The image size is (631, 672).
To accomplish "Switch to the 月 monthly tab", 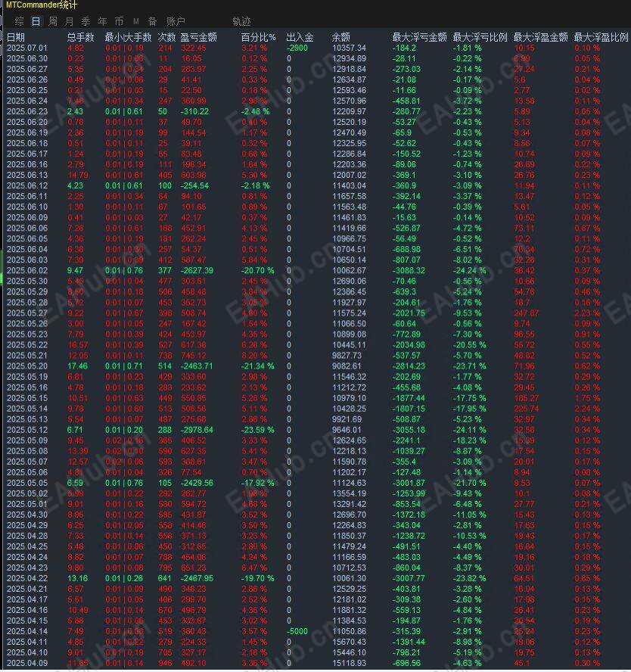I will pos(70,21).
